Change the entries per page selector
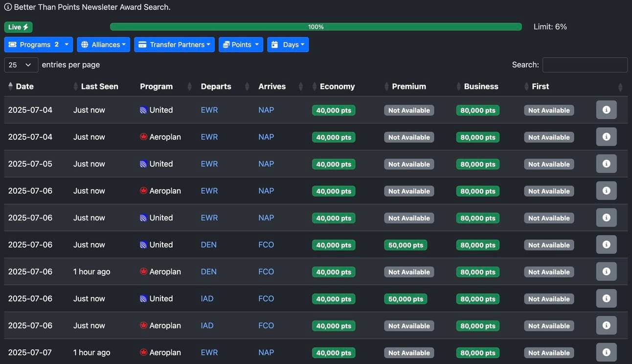 [x=21, y=64]
